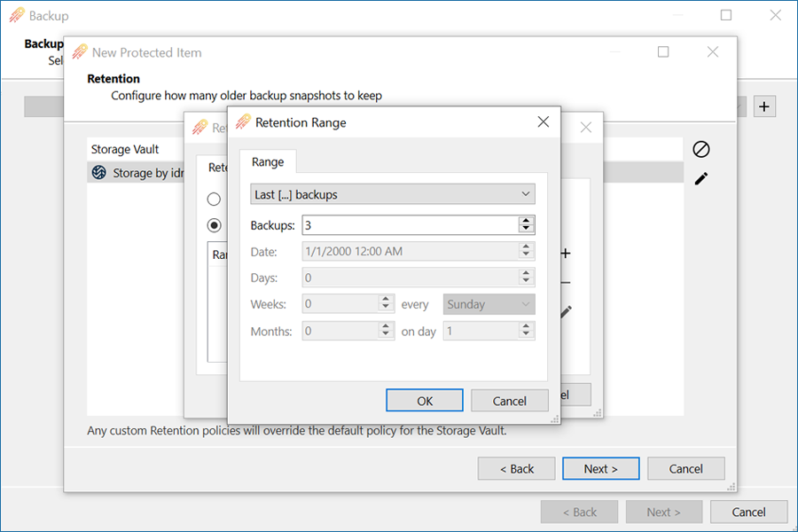Click up arrow of Weeks field
The height and width of the screenshot is (532, 798).
coord(386,300)
